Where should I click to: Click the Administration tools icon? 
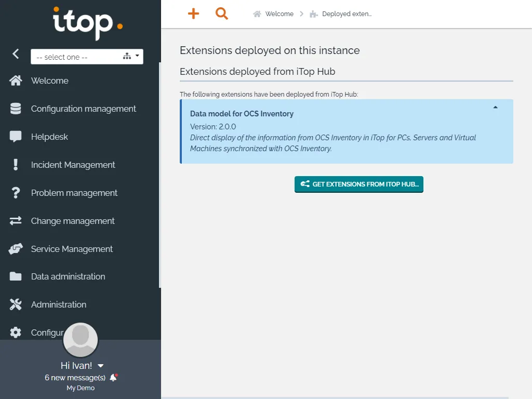click(x=16, y=304)
